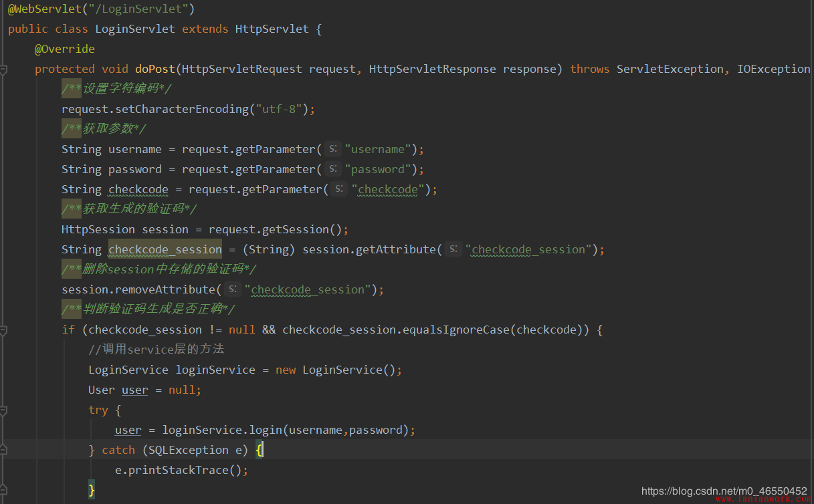Click the highlighted checkcode_session variable declaration

165,249
